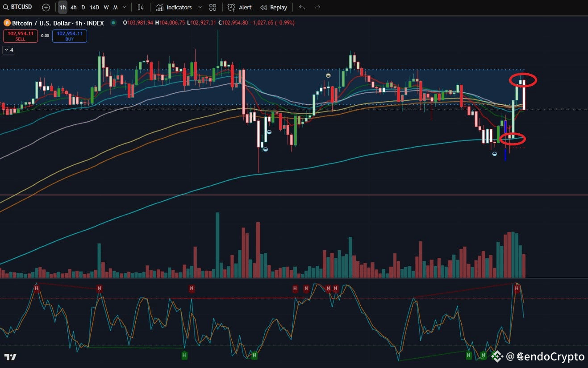The height and width of the screenshot is (368, 588).
Task: Click the leftmost red H oscillator label
Action: click(x=37, y=288)
